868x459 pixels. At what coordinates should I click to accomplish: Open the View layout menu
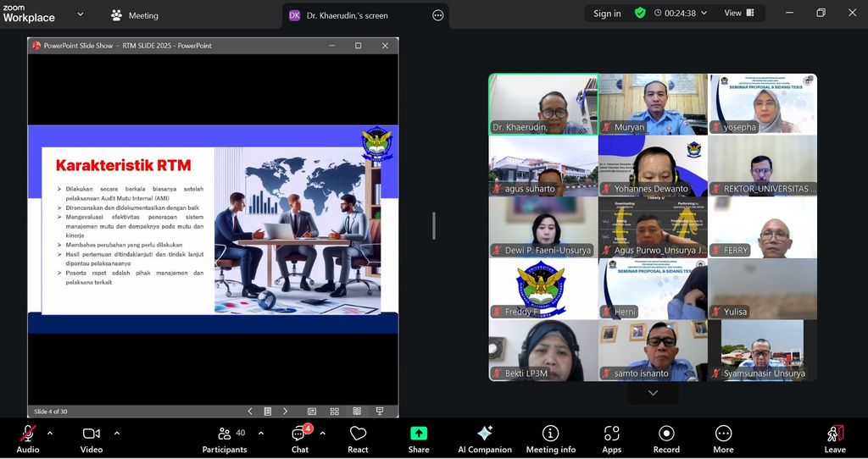737,14
